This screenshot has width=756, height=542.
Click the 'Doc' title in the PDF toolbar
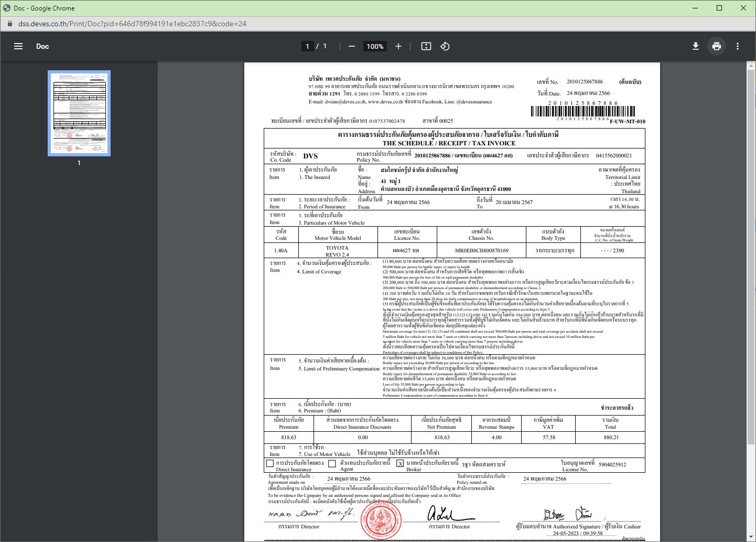pyautogui.click(x=42, y=46)
